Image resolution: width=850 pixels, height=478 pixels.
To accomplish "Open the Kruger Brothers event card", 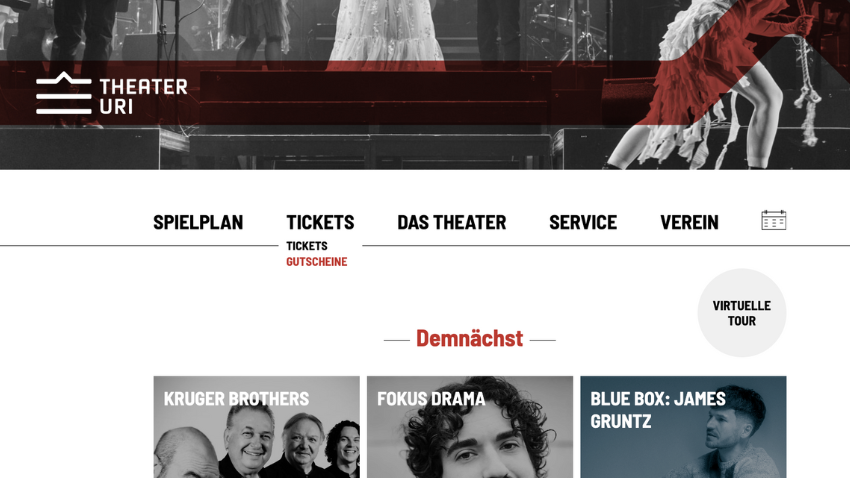I will [x=256, y=427].
